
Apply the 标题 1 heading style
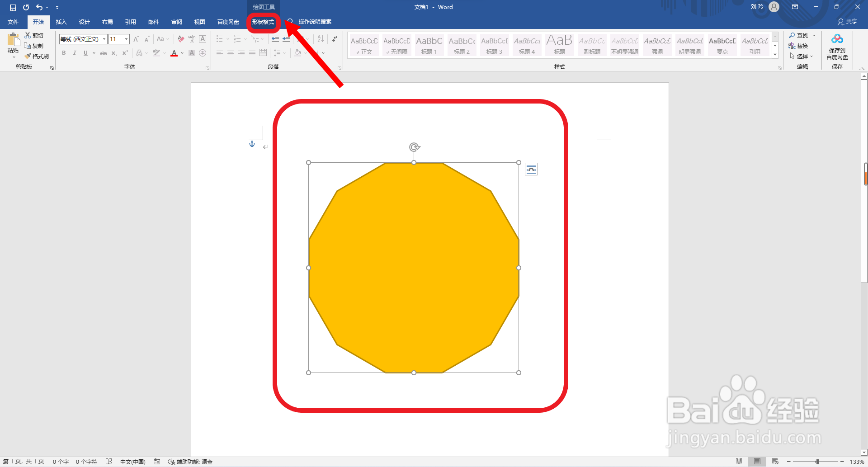pyautogui.click(x=429, y=46)
